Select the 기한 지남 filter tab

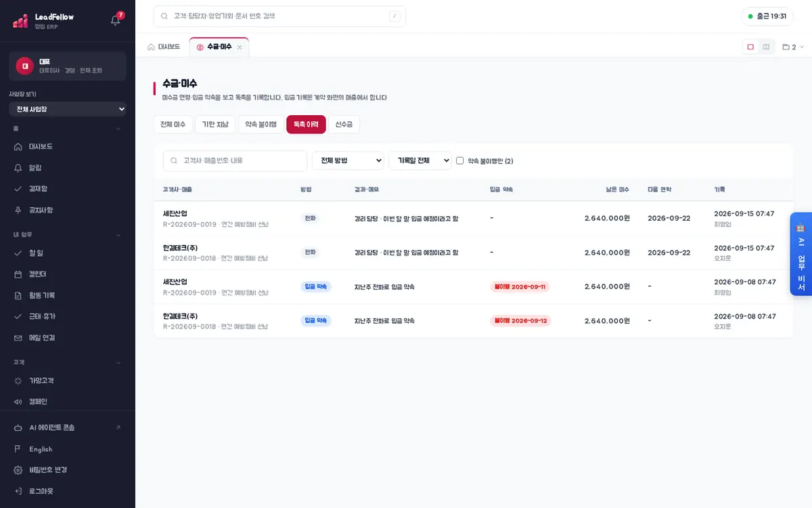215,125
